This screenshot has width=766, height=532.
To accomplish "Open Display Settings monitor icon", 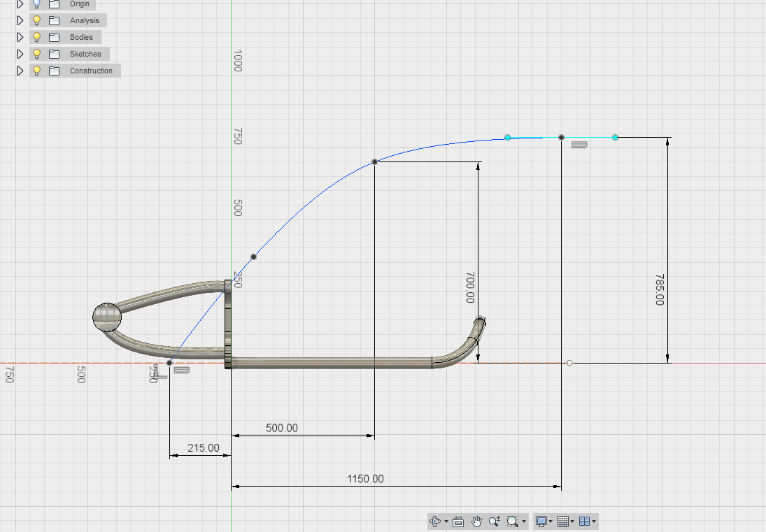I will pos(541,522).
